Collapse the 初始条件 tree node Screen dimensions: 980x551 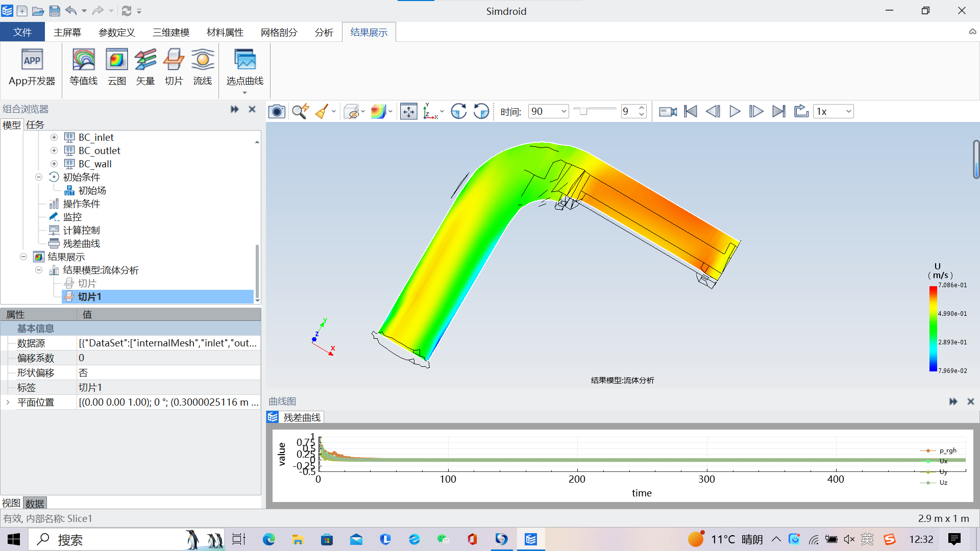click(x=39, y=177)
